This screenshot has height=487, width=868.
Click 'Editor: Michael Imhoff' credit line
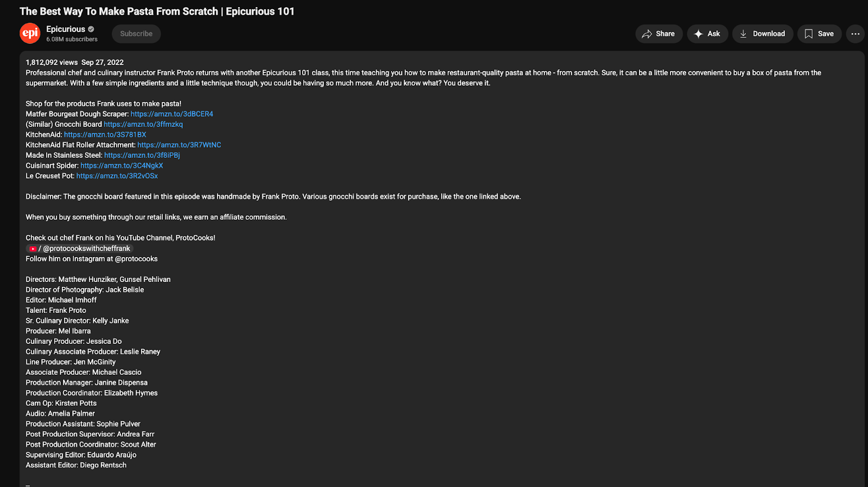(61, 300)
